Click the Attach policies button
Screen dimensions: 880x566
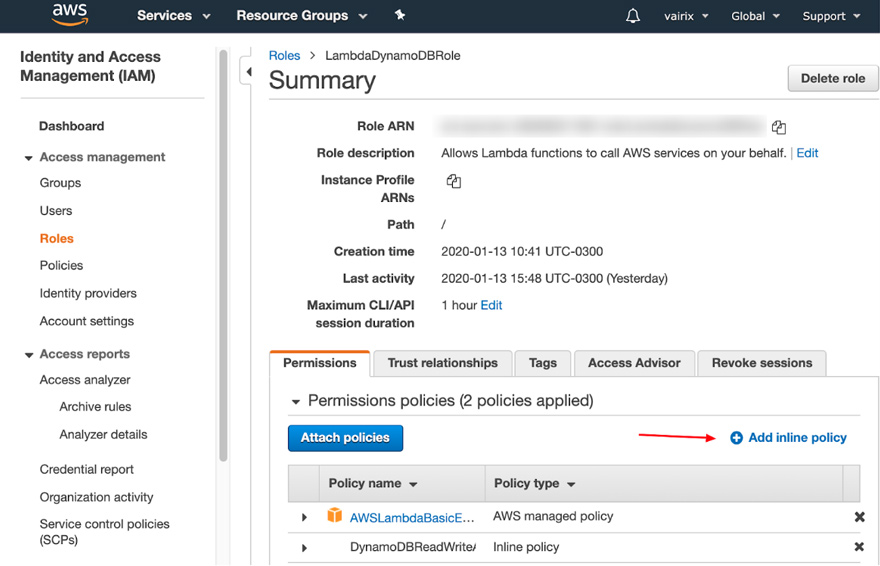[345, 438]
